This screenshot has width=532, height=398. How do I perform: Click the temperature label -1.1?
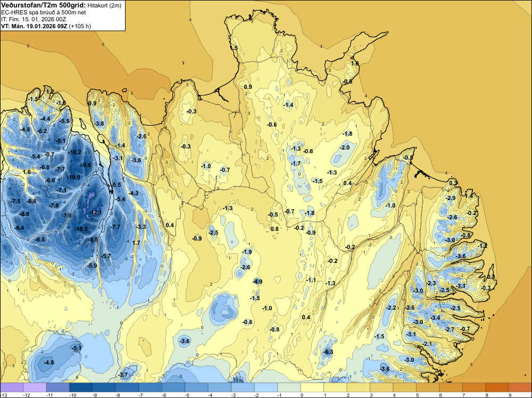point(311,280)
